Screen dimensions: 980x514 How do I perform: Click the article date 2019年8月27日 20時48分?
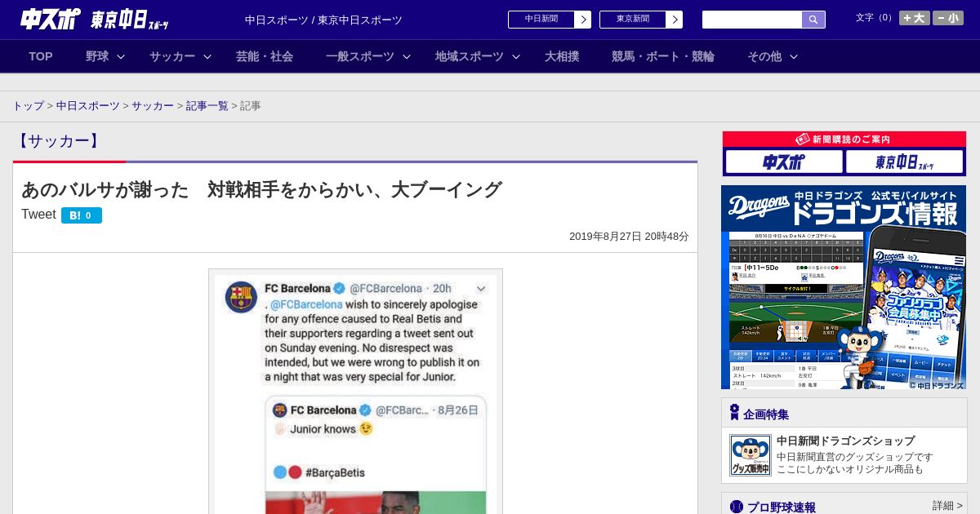629,236
